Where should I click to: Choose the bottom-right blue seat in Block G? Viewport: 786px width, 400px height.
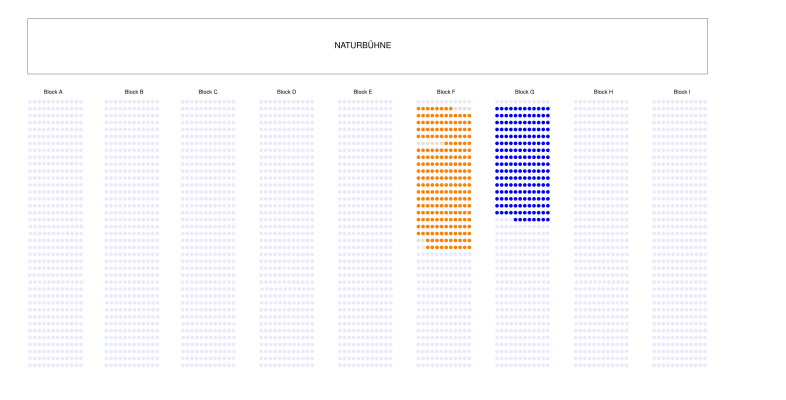point(547,219)
